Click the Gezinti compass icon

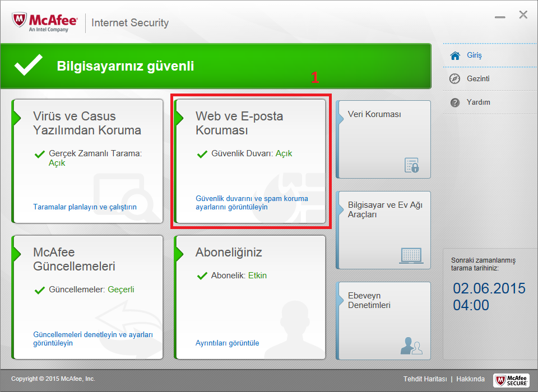coord(455,79)
